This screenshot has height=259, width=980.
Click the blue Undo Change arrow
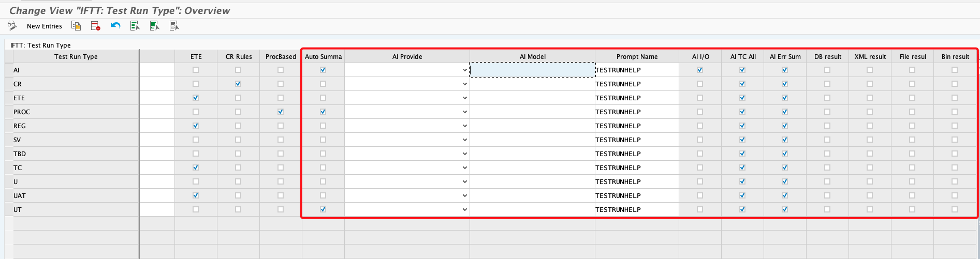[x=115, y=26]
